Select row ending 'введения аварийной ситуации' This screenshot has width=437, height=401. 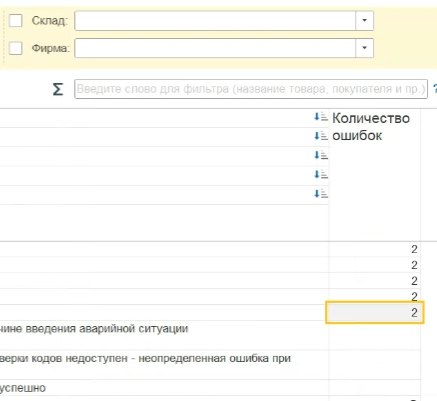point(164,335)
